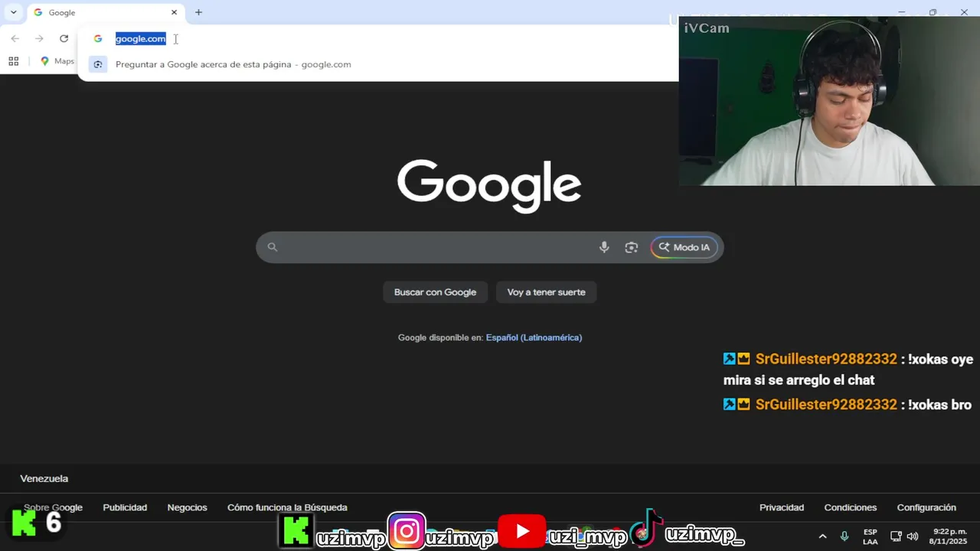Start voice search with microphone icon

(604, 247)
